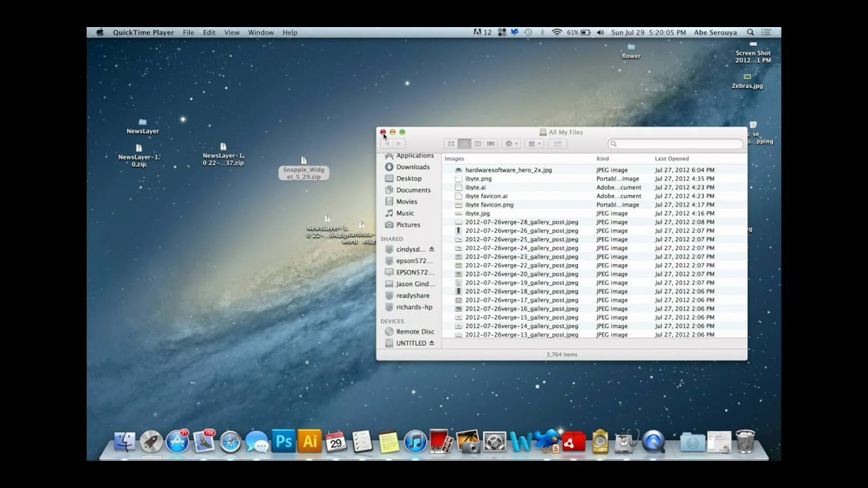Go back in Finder navigation

click(387, 144)
